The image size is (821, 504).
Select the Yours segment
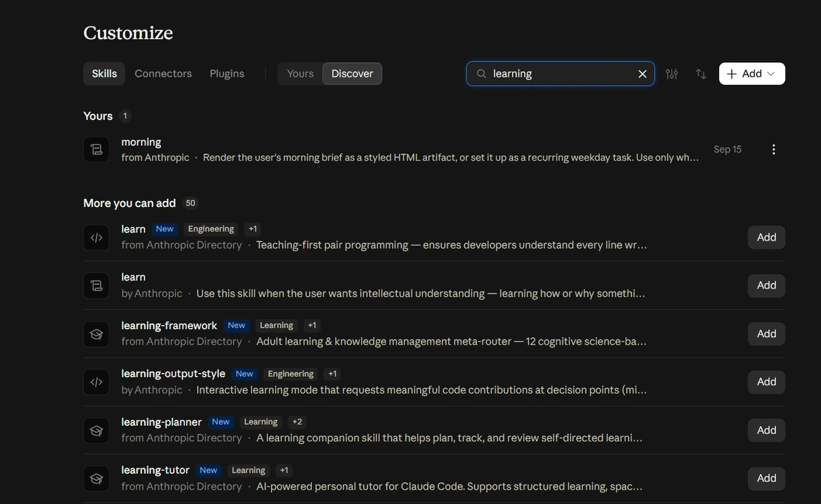click(x=300, y=74)
